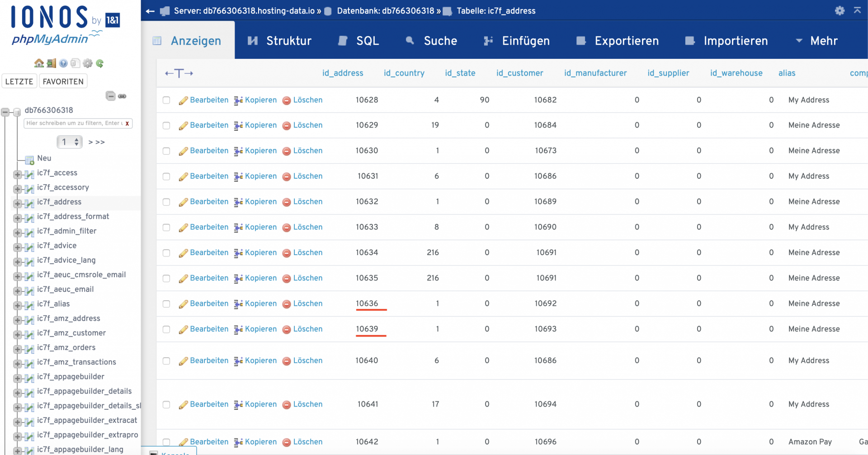Jump to last page with >> link
The image size is (868, 455).
coord(100,142)
